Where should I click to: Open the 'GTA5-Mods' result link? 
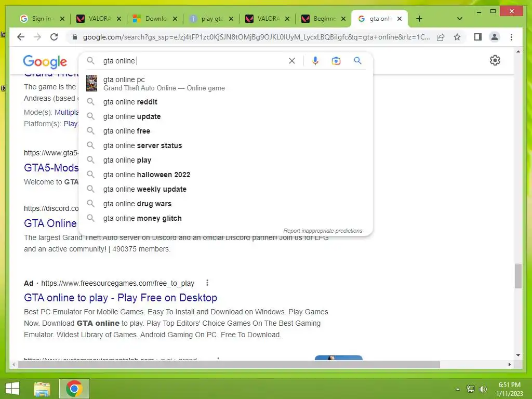point(51,168)
